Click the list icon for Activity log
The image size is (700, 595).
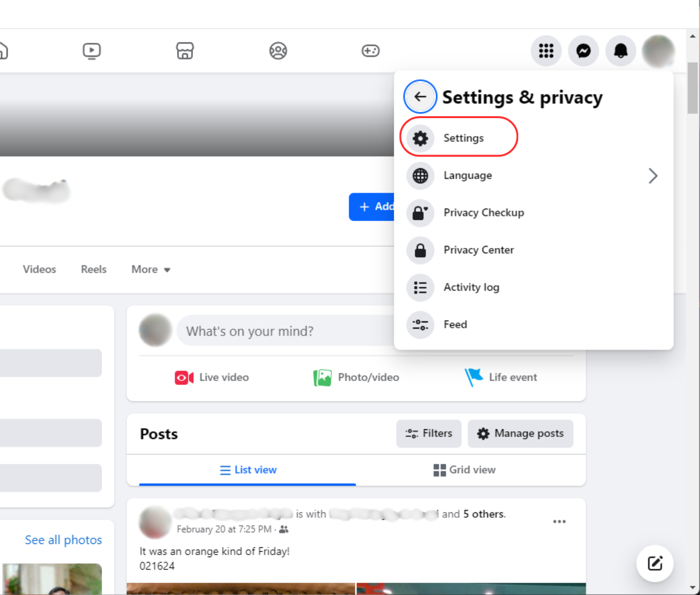click(x=420, y=287)
